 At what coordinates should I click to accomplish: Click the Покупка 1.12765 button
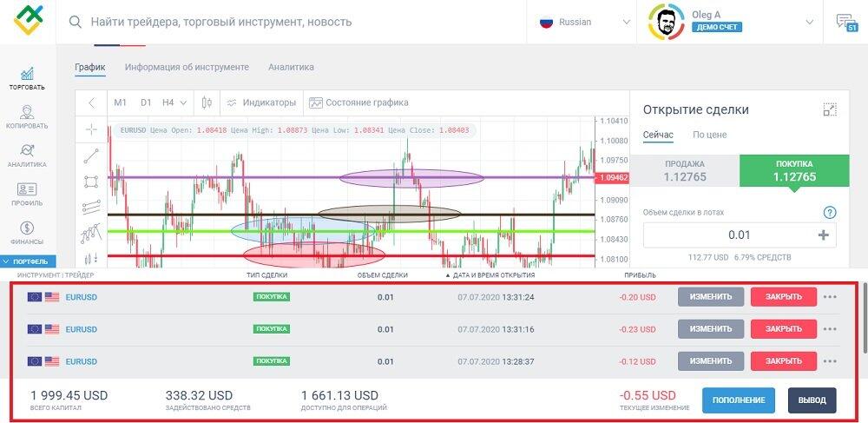point(794,171)
